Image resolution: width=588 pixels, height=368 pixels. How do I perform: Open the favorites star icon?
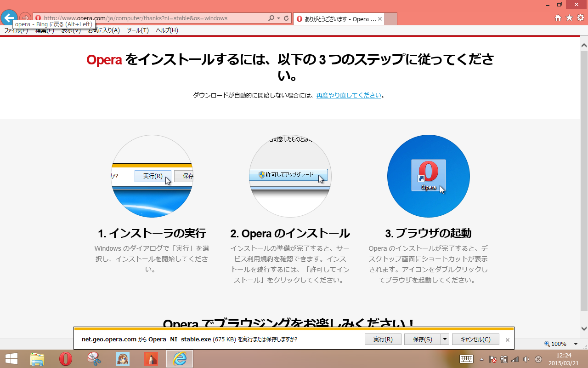click(569, 18)
